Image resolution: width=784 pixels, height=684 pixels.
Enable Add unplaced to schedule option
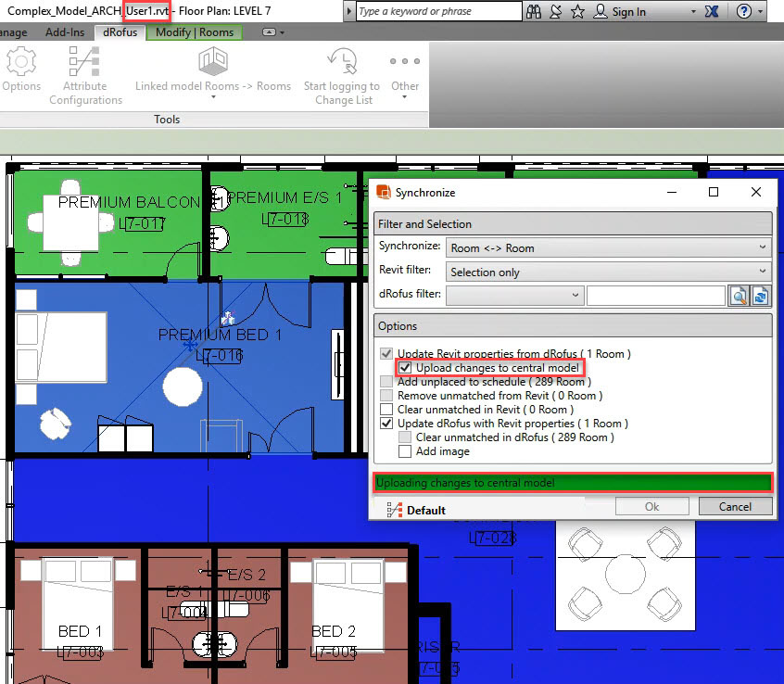pos(386,381)
